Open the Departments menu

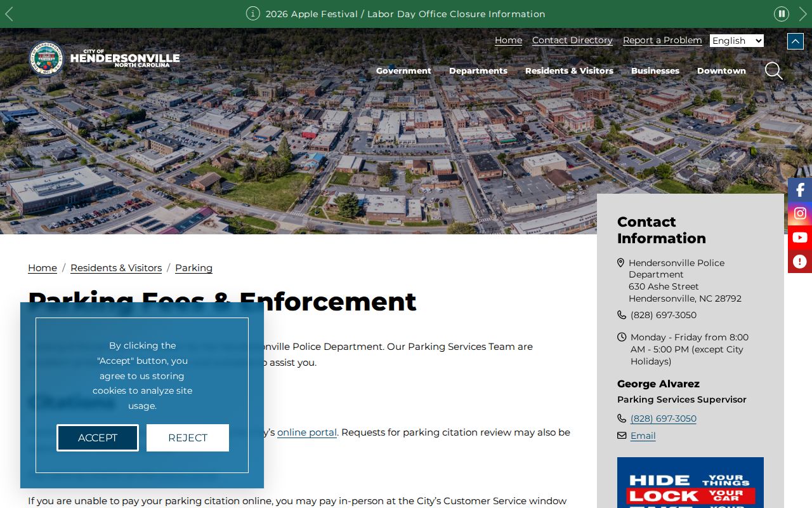[478, 70]
